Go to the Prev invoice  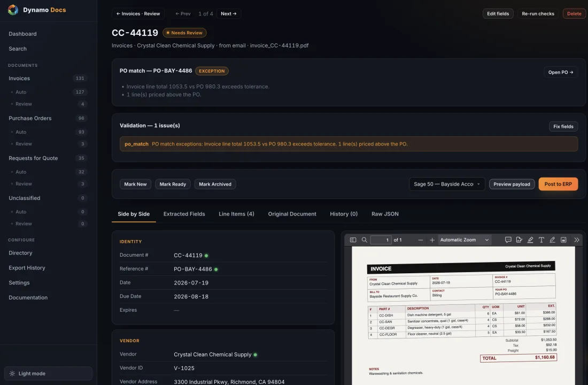tap(183, 13)
